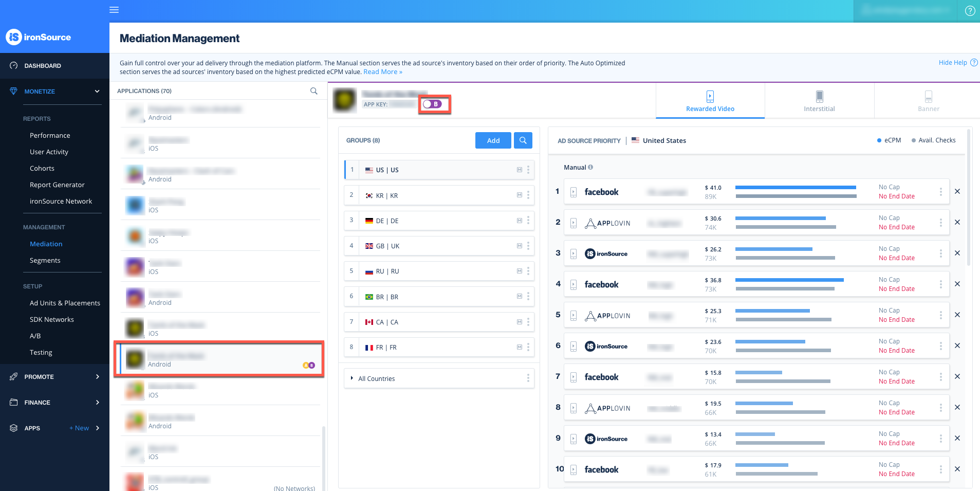Image resolution: width=980 pixels, height=491 pixels.
Task: Search applications with magnifier icon
Action: tap(313, 91)
